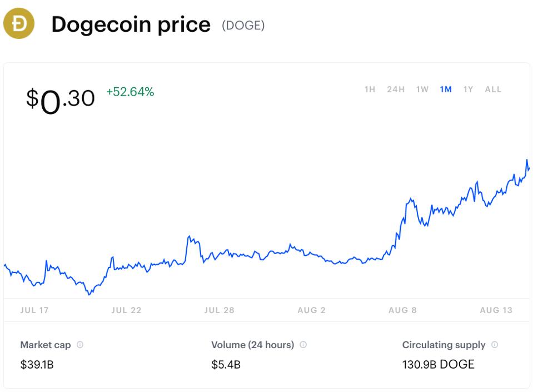The image size is (533, 392).
Task: Click the $39.1B market cap value
Action: [x=37, y=364]
